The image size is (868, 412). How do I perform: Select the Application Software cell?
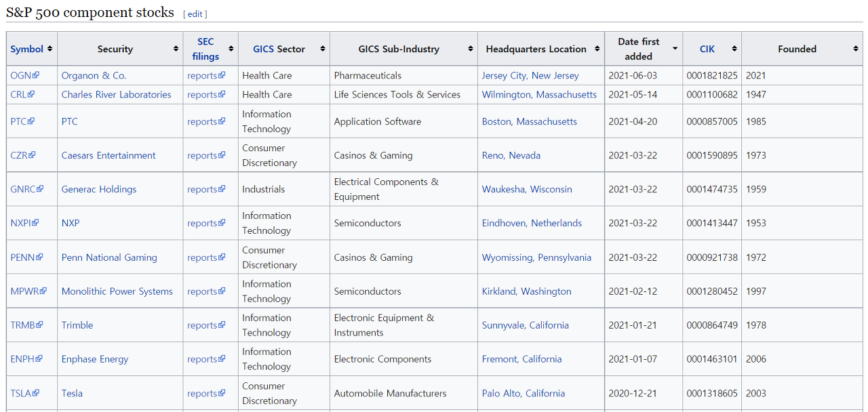403,121
